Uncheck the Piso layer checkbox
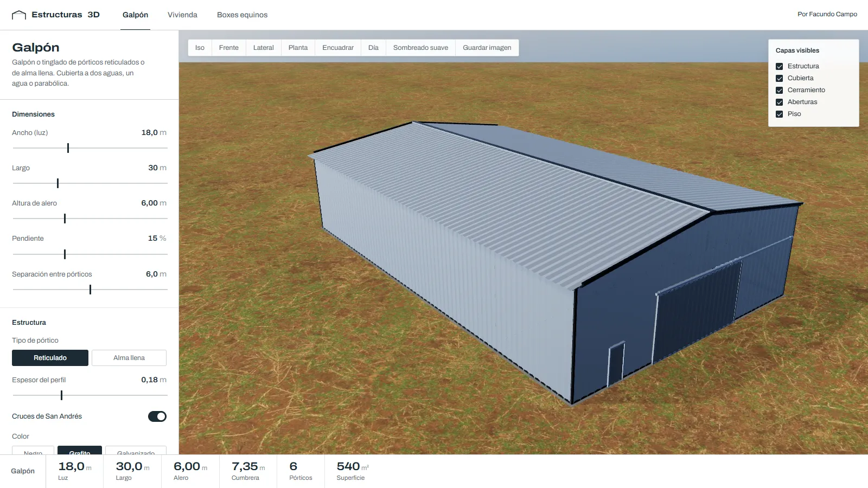This screenshot has height=488, width=868. (x=779, y=114)
